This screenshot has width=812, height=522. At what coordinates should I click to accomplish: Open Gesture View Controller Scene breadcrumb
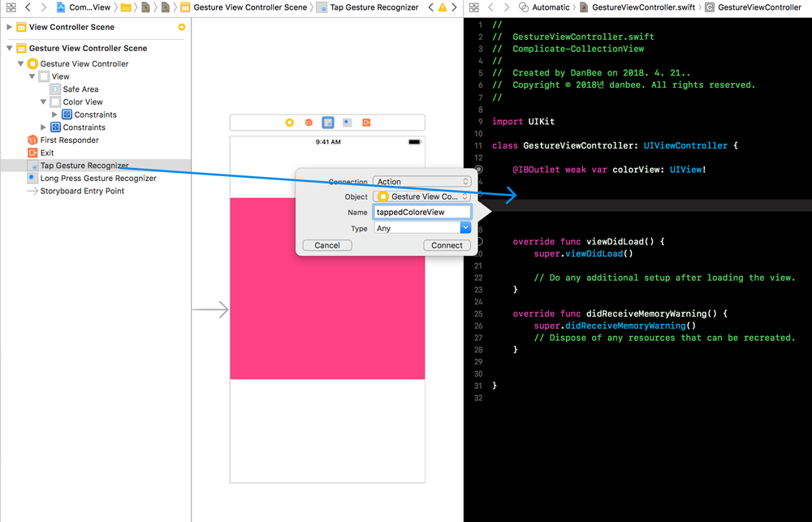[x=244, y=7]
